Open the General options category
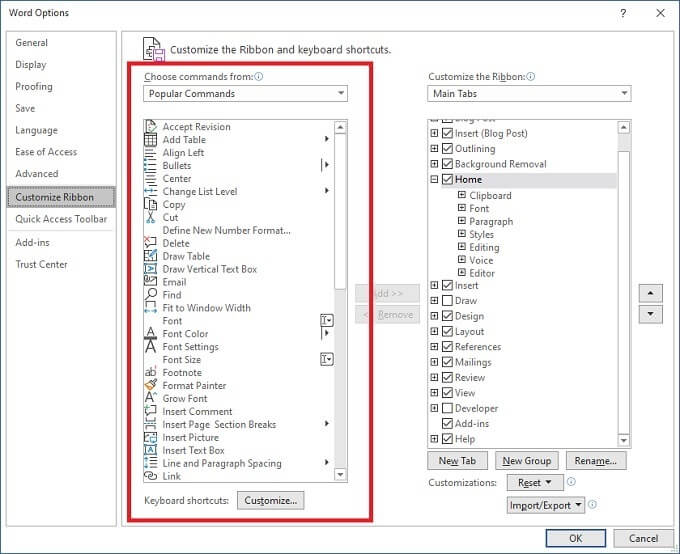Screen dimensions: 680x554 [32, 43]
